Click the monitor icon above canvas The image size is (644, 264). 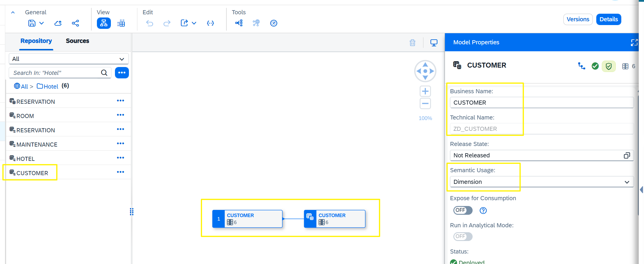pyautogui.click(x=434, y=43)
